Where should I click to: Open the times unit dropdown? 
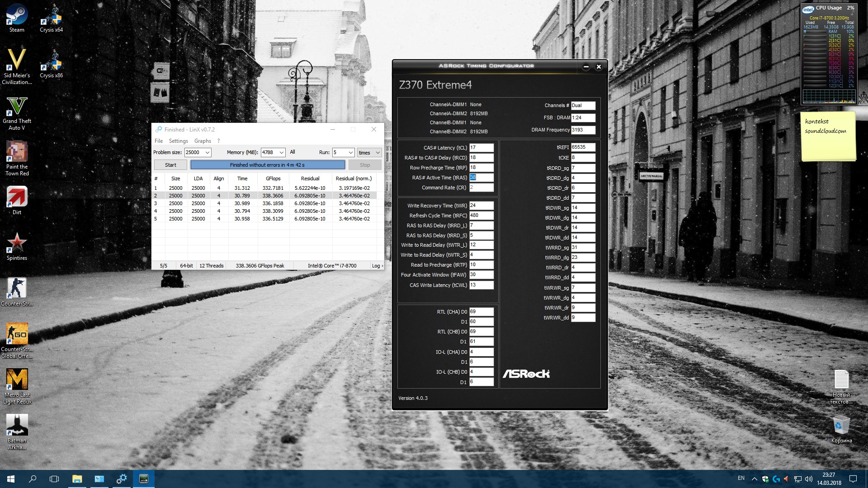tap(377, 153)
